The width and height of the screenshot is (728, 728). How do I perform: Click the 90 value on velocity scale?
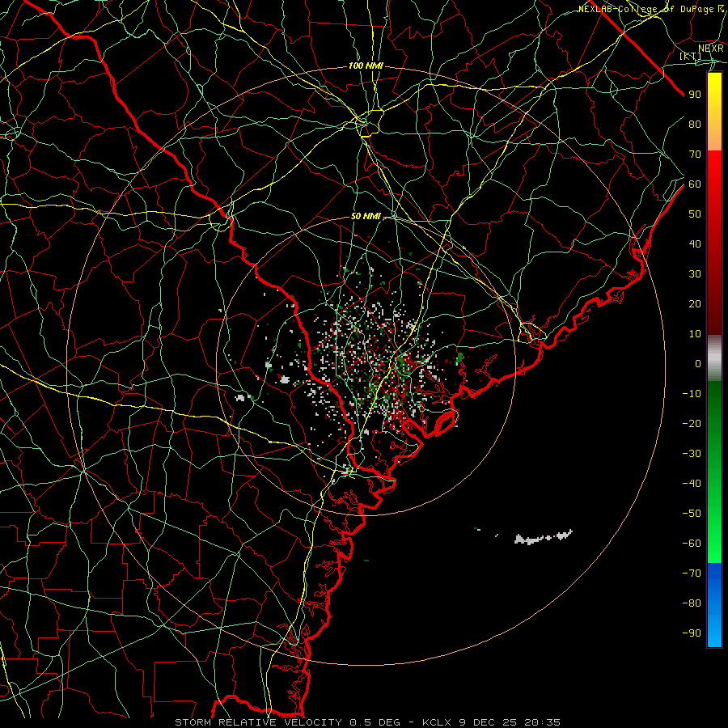(x=695, y=95)
